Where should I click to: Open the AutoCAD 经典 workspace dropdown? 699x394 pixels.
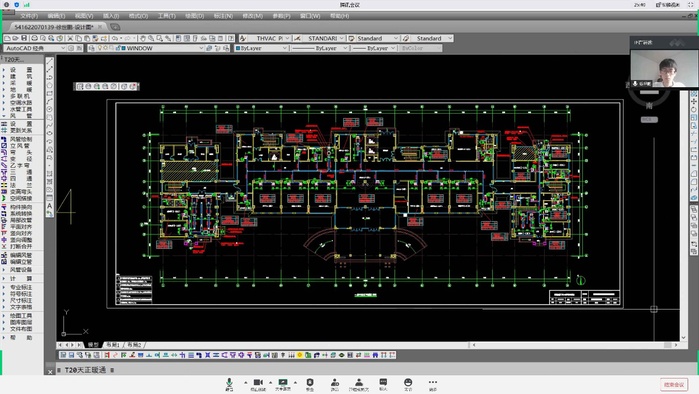[x=35, y=48]
